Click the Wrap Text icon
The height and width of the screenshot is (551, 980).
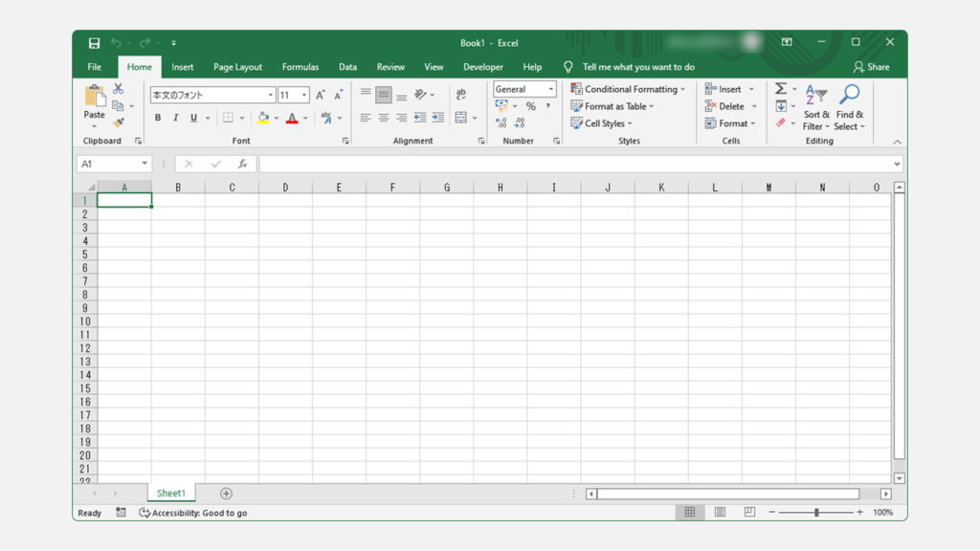[461, 95]
